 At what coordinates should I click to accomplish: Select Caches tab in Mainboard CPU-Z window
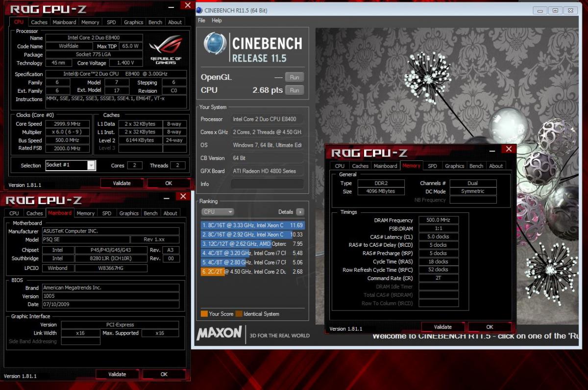[x=34, y=213]
